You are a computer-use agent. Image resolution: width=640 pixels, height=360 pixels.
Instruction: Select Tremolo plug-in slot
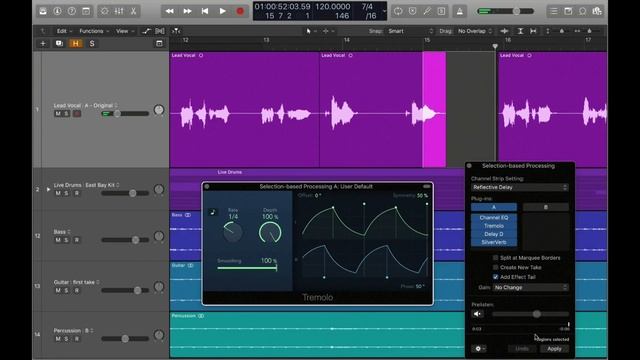pyautogui.click(x=494, y=226)
